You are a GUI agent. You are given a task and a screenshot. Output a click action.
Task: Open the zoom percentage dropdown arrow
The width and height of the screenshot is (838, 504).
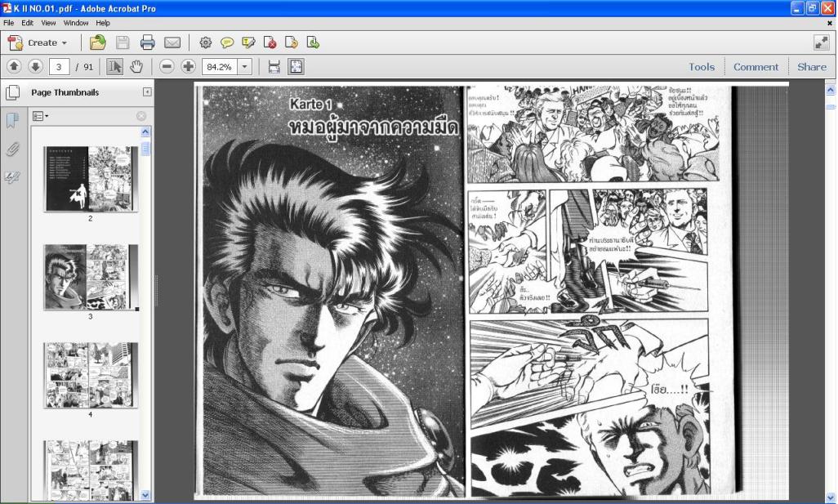click(x=245, y=67)
